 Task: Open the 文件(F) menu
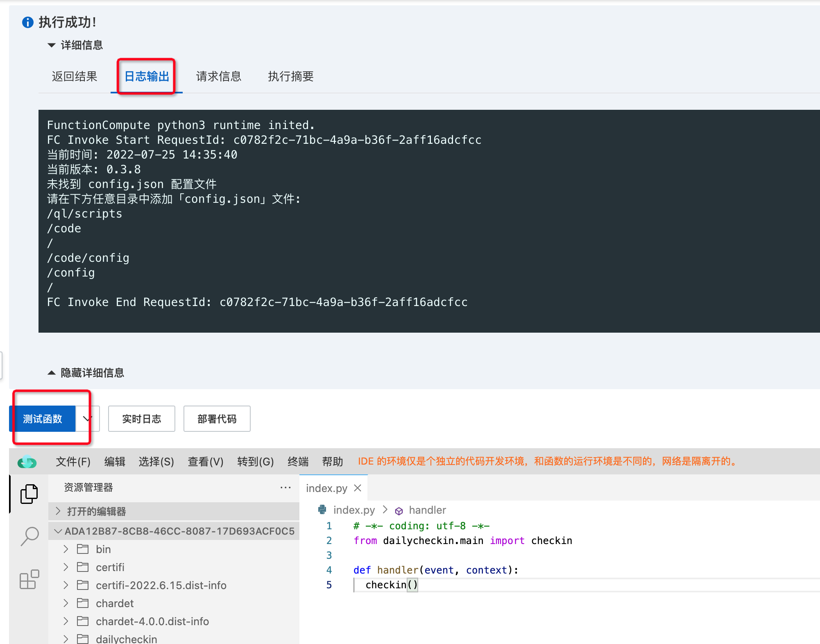pyautogui.click(x=73, y=462)
